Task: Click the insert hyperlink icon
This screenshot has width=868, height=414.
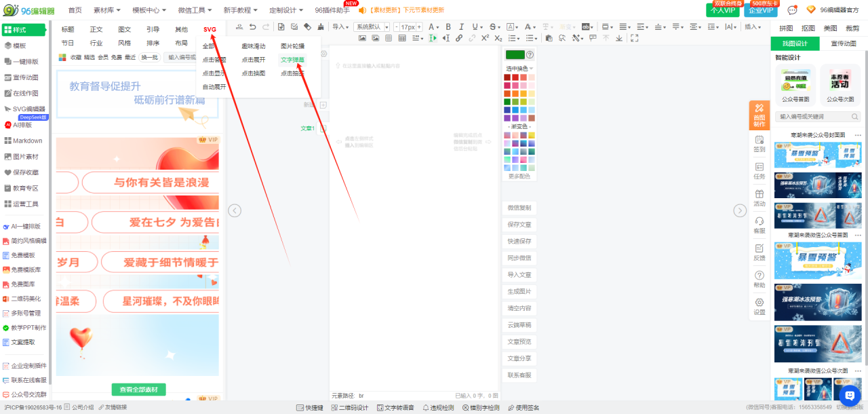Action: [x=459, y=38]
